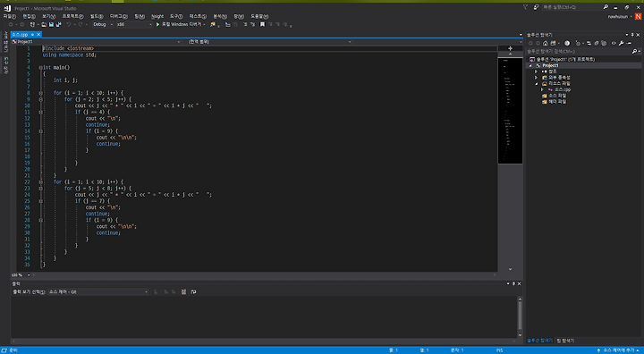Click the Find in Files toolbar icon
The height and width of the screenshot is (354, 644).
coord(213,25)
